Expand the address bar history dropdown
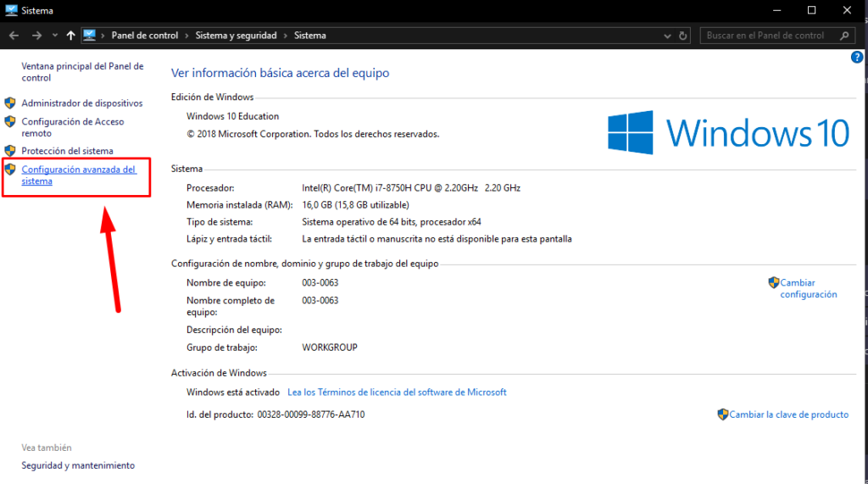Image resolution: width=868 pixels, height=484 pixels. point(667,36)
